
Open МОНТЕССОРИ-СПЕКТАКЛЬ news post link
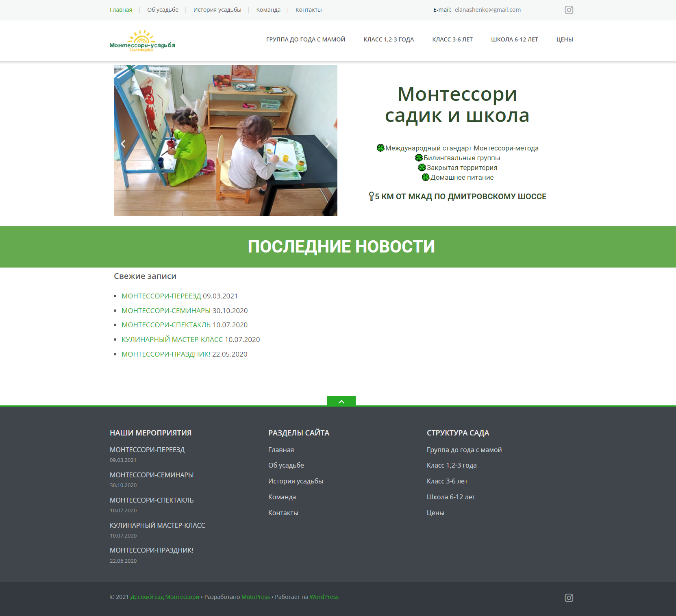(x=166, y=325)
